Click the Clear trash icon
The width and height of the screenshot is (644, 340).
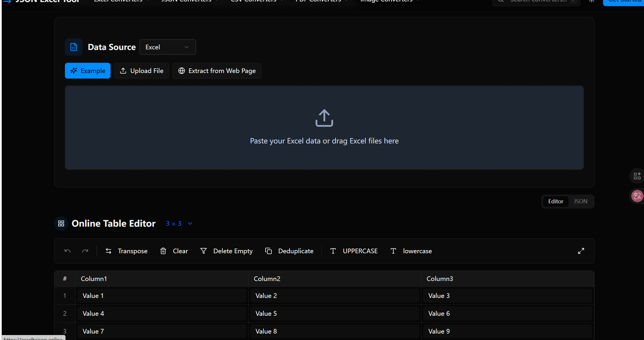pos(163,251)
